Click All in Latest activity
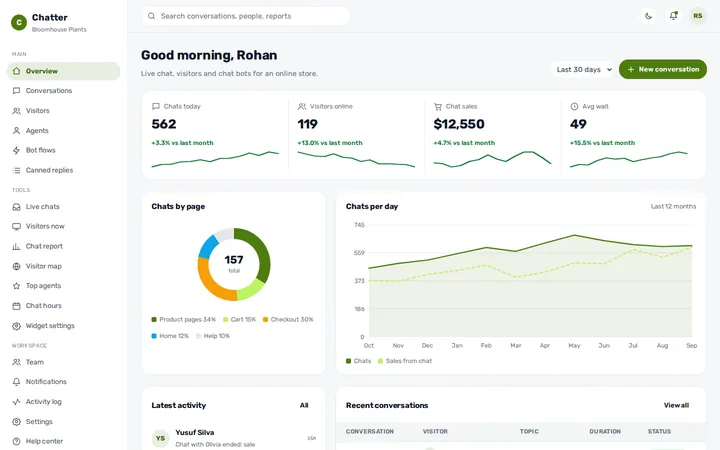The image size is (720, 450). [x=304, y=405]
